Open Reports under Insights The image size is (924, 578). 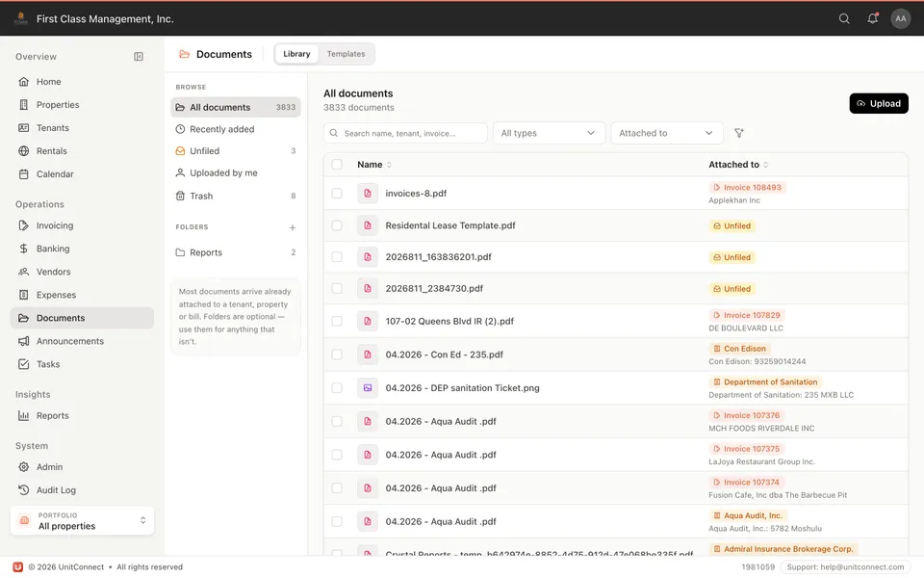pyautogui.click(x=82, y=416)
